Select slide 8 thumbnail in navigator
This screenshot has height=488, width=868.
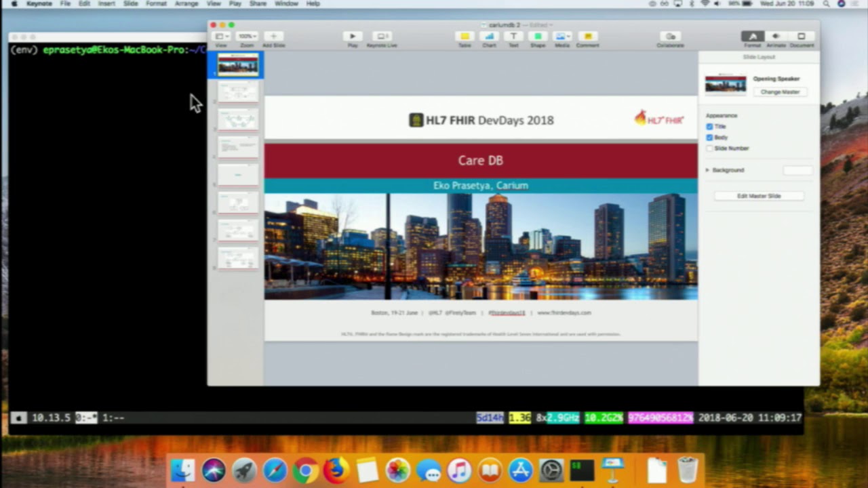tap(238, 258)
